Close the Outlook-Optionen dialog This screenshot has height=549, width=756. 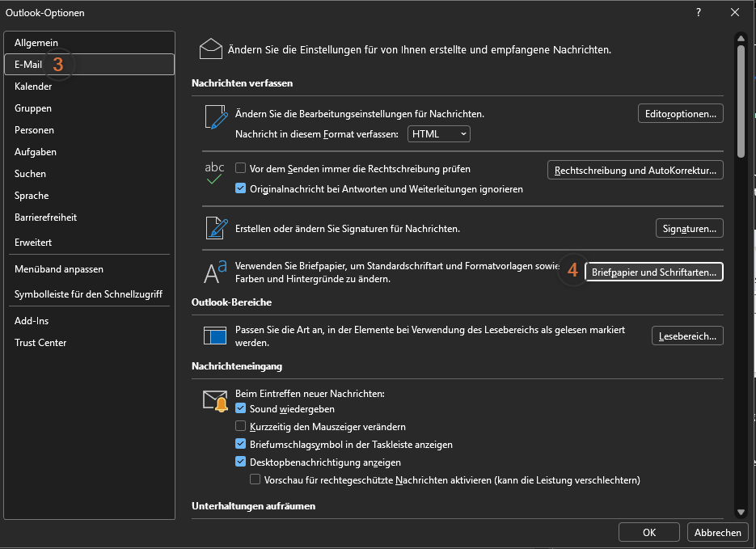[735, 12]
